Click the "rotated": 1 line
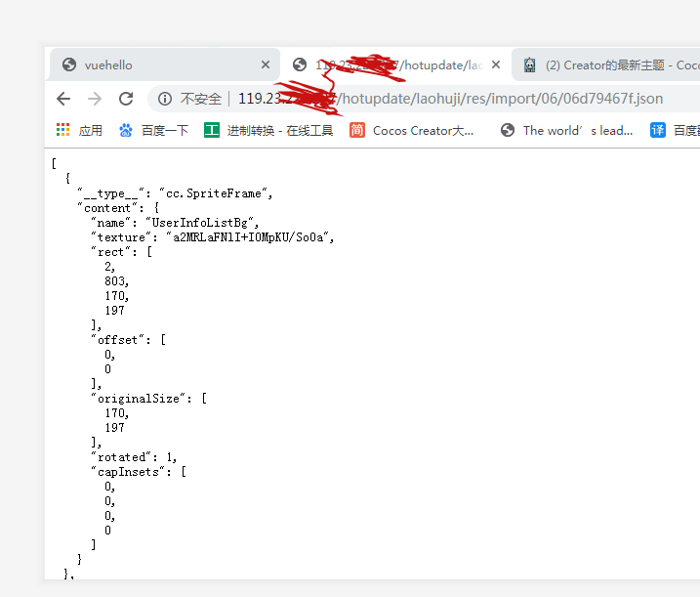The height and width of the screenshot is (597, 700). pyautogui.click(x=134, y=457)
